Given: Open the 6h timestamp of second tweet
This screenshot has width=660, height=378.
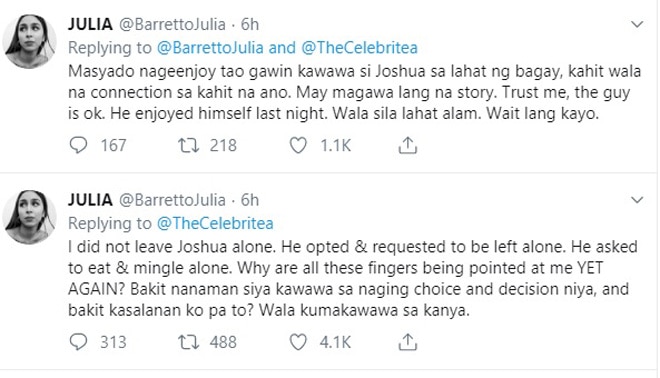Looking at the screenshot, I should [x=250, y=200].
